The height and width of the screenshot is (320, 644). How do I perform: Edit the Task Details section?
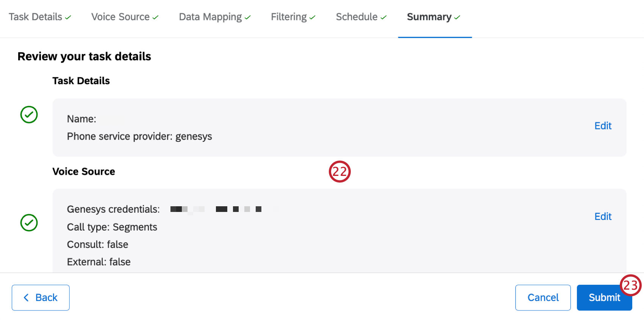pos(603,125)
